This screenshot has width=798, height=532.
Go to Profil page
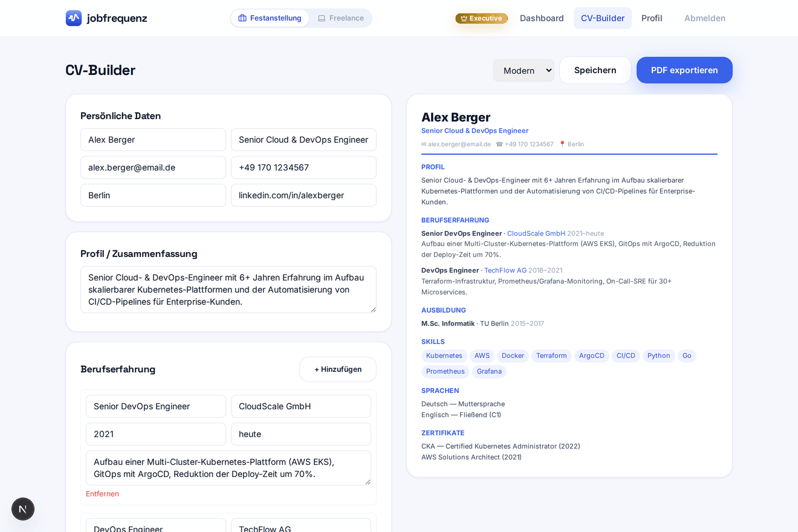coord(652,18)
